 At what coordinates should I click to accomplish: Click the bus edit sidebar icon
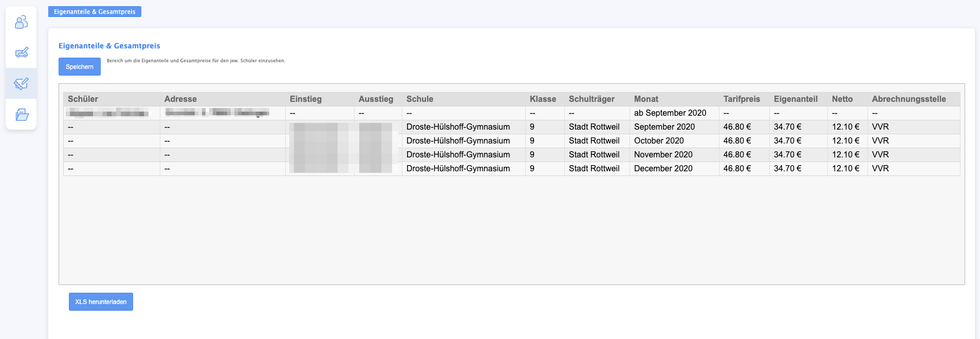click(21, 52)
